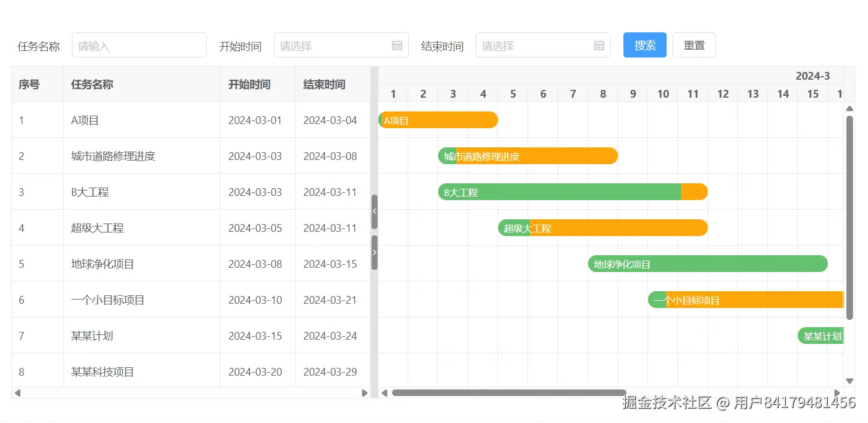Click the table's left scroll arrow
This screenshot has width=868, height=423.
click(x=17, y=393)
